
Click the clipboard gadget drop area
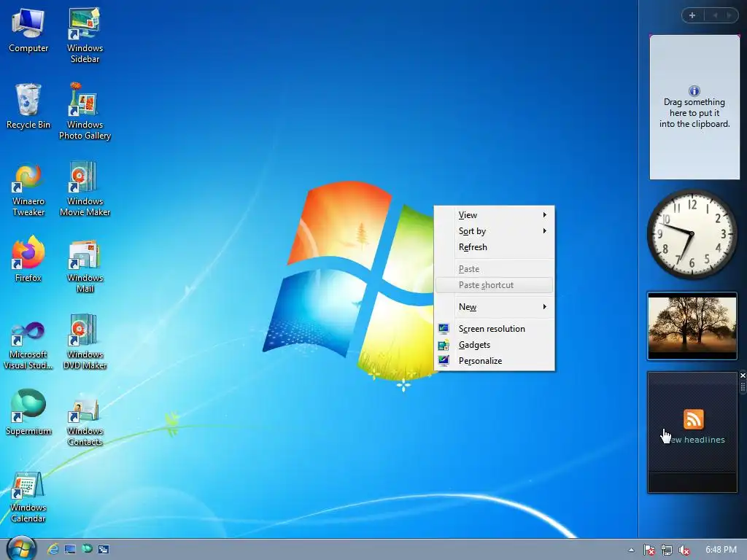[x=694, y=107]
